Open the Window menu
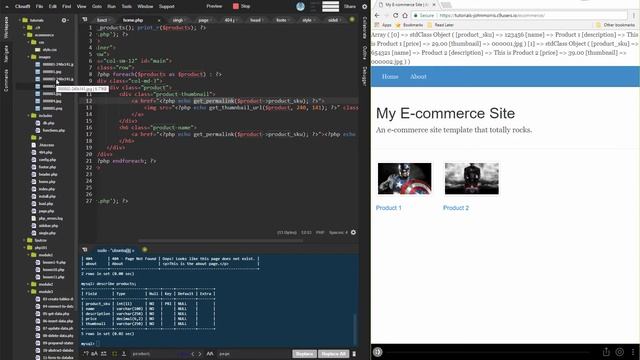This screenshot has width=640, height=360. [x=145, y=6]
